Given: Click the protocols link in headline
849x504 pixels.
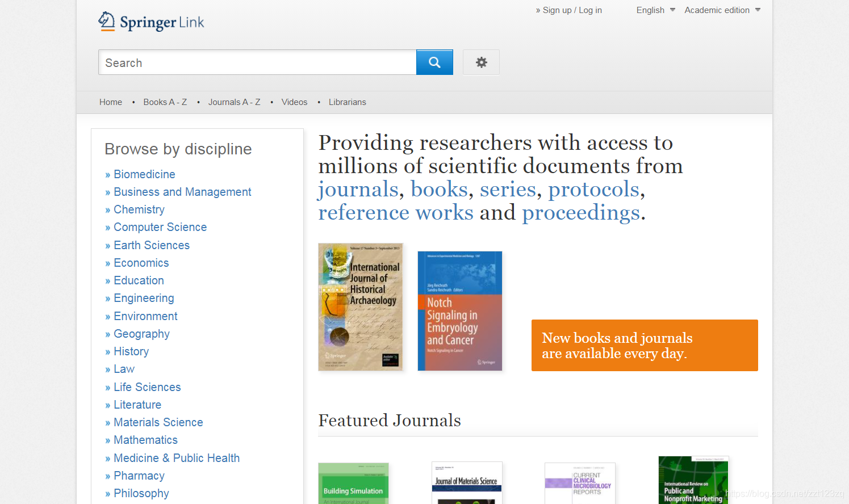Looking at the screenshot, I should (593, 190).
